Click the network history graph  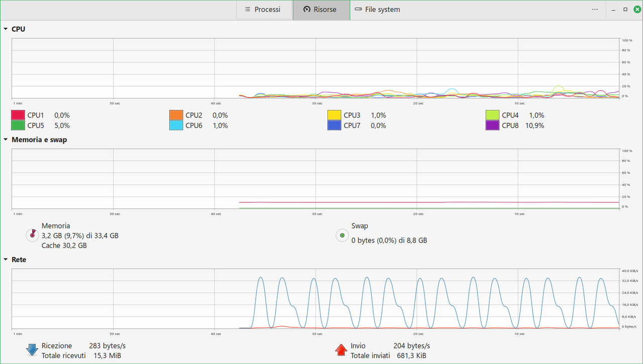coord(315,299)
